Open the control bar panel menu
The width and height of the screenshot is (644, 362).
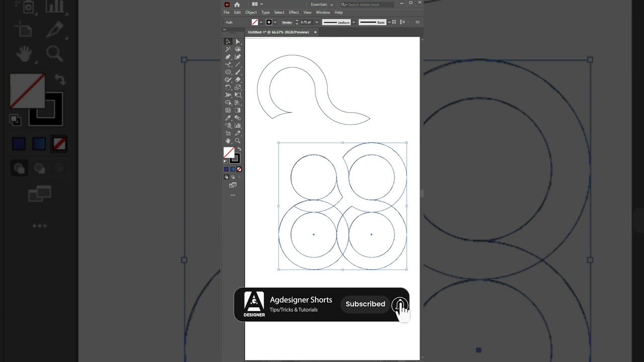click(418, 22)
